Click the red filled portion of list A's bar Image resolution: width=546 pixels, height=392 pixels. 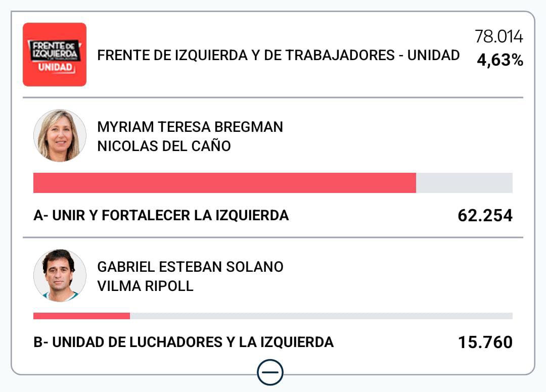tap(224, 183)
